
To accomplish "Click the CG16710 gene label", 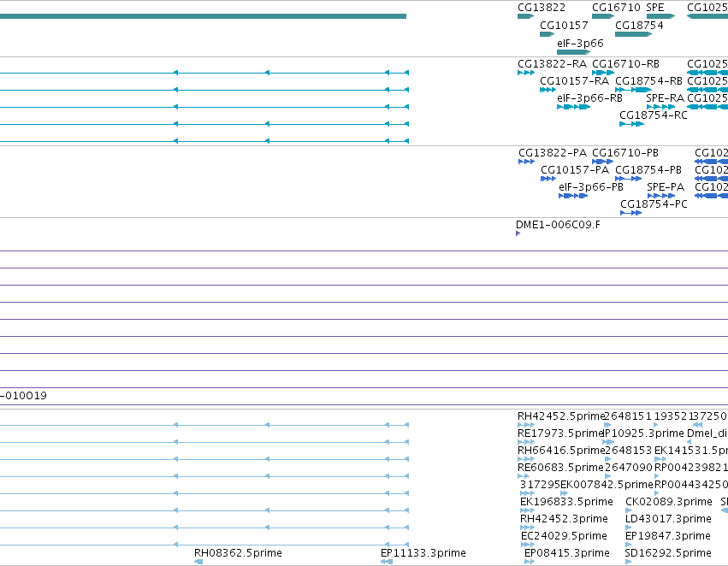I will [x=616, y=8].
